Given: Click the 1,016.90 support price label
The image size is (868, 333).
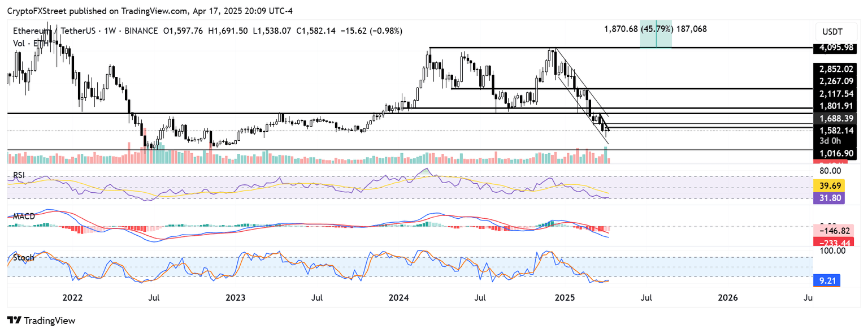Looking at the screenshot, I should click(834, 153).
